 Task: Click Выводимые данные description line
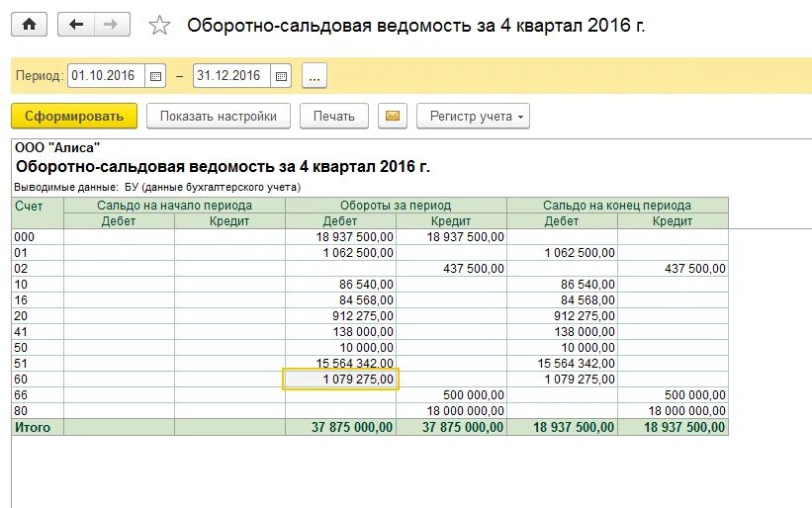(157, 187)
